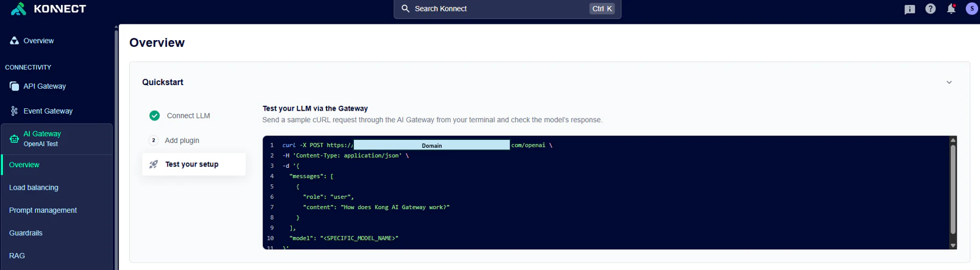Click the search magnifier icon
This screenshot has width=980, height=270.
tap(406, 9)
